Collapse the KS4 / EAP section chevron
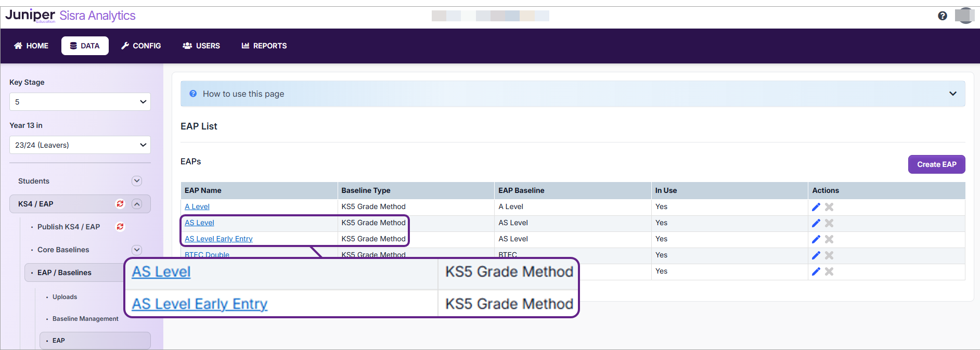The width and height of the screenshot is (980, 350). pos(137,204)
